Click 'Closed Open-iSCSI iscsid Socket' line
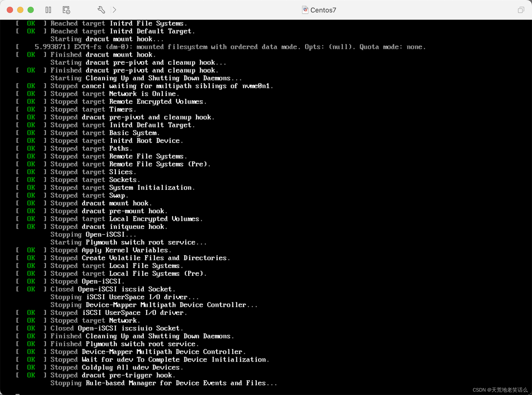Screen dimensions: 532x395 tap(113, 289)
